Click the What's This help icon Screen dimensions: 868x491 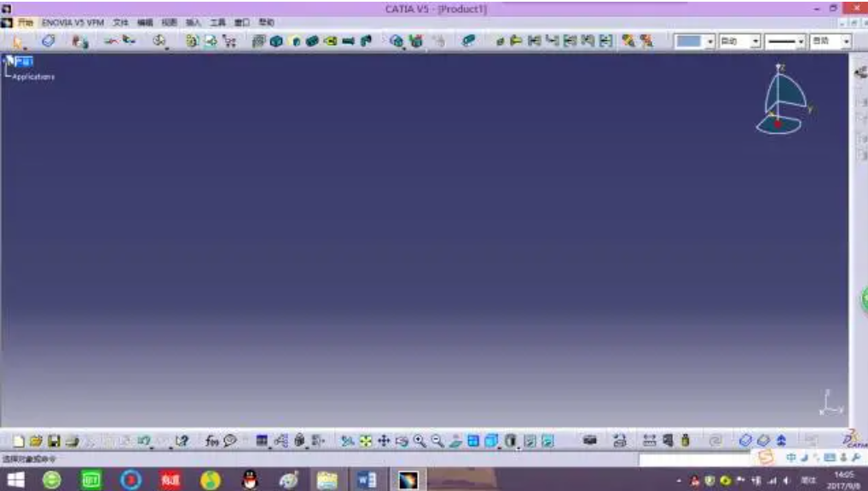[181, 439]
